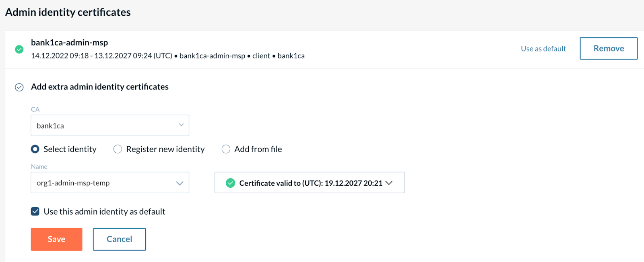The width and height of the screenshot is (644, 262).
Task: Select the Select identity radio button
Action: (x=35, y=149)
